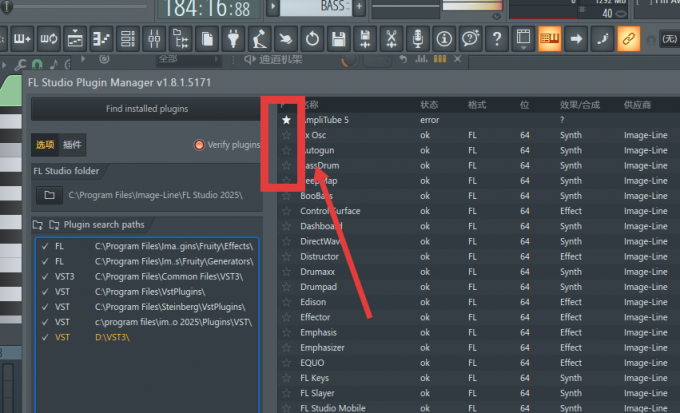The height and width of the screenshot is (413, 680).
Task: Click the swing knob in channel rack
Action: [349, 59]
